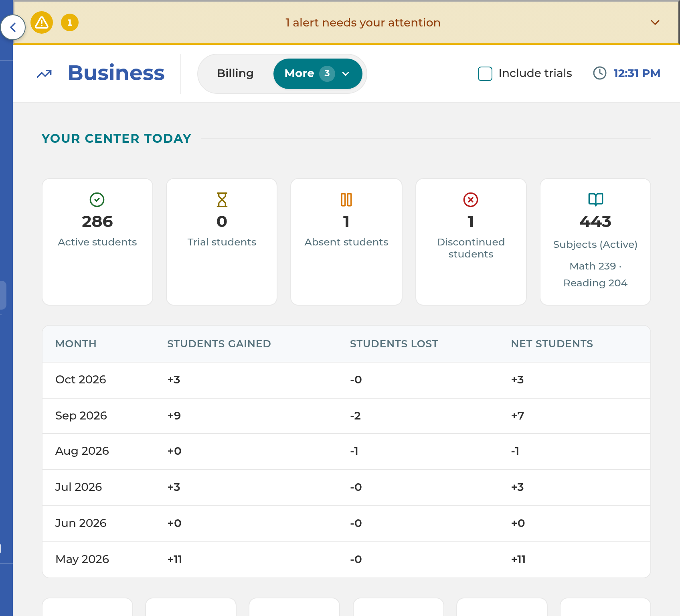Click the Business trending-up arrow icon

coord(44,74)
